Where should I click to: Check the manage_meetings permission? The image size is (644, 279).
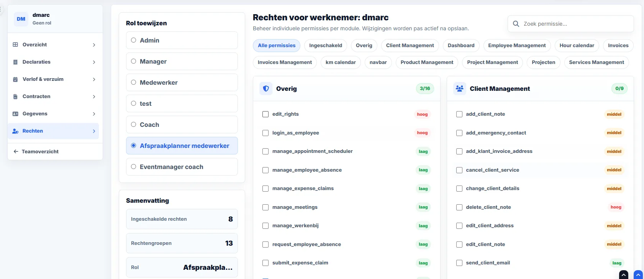click(265, 207)
